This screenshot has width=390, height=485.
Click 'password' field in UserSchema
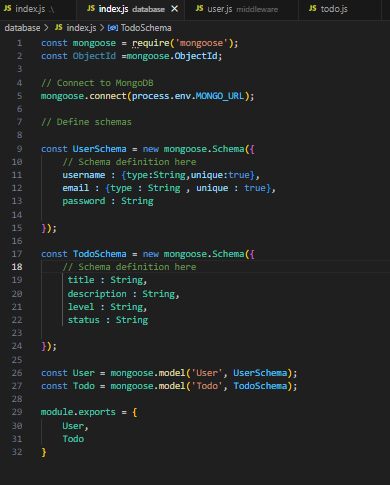click(84, 201)
